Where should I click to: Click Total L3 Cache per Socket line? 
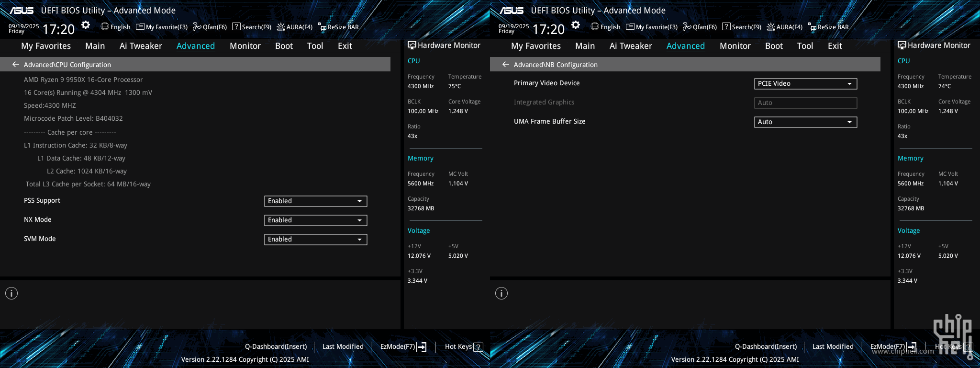(x=88, y=184)
